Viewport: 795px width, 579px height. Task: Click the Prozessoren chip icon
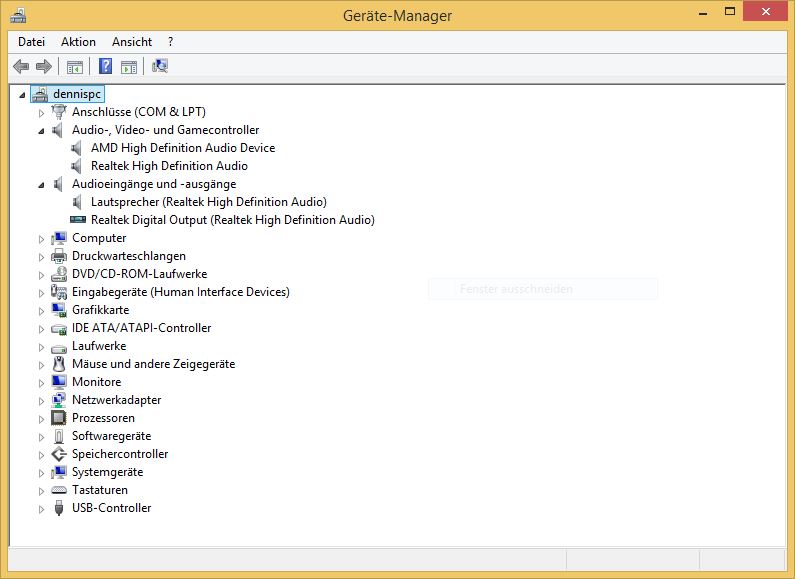[x=59, y=418]
